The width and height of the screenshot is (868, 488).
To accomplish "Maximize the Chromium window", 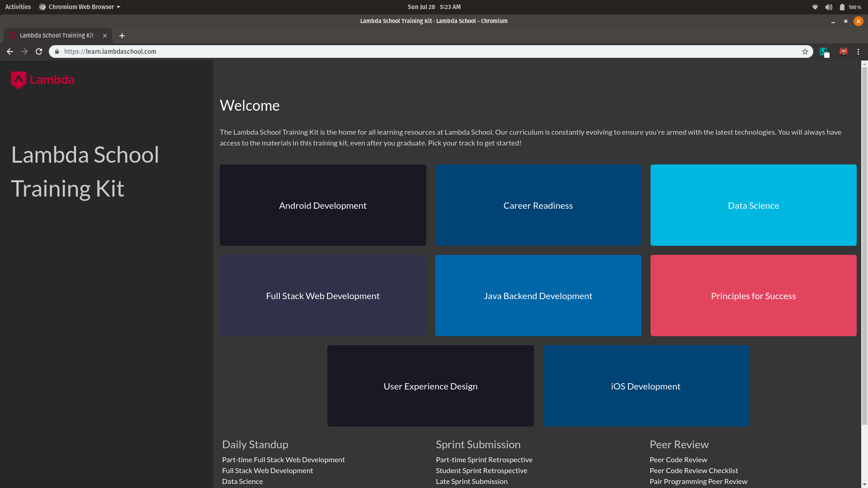I will [x=845, y=21].
